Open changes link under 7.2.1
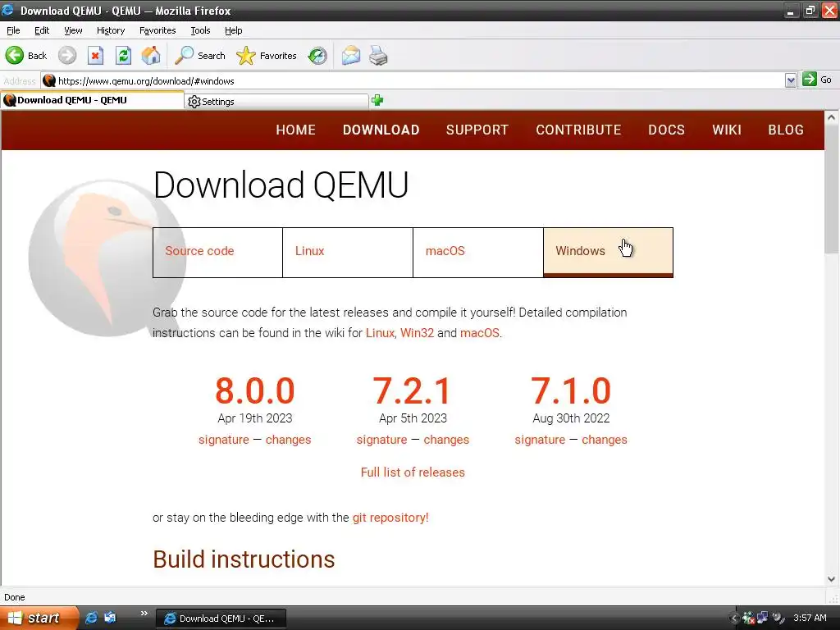This screenshot has width=840, height=630. (446, 440)
